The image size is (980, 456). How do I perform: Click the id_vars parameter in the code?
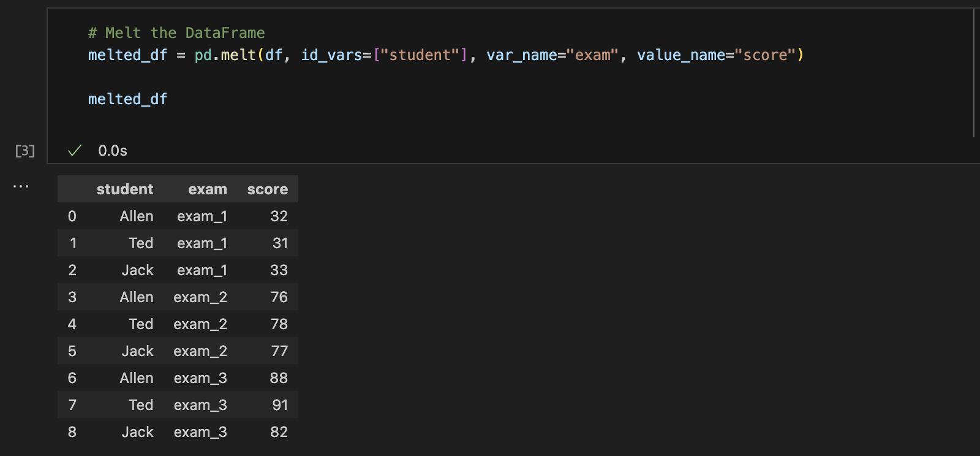pyautogui.click(x=331, y=55)
